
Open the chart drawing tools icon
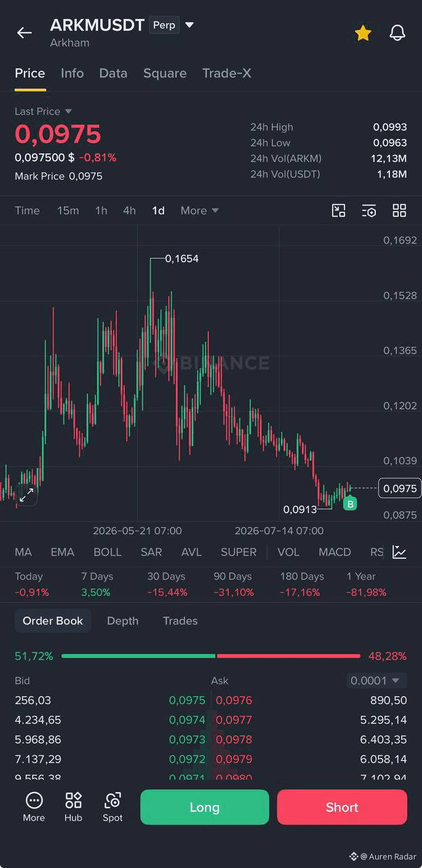(339, 210)
